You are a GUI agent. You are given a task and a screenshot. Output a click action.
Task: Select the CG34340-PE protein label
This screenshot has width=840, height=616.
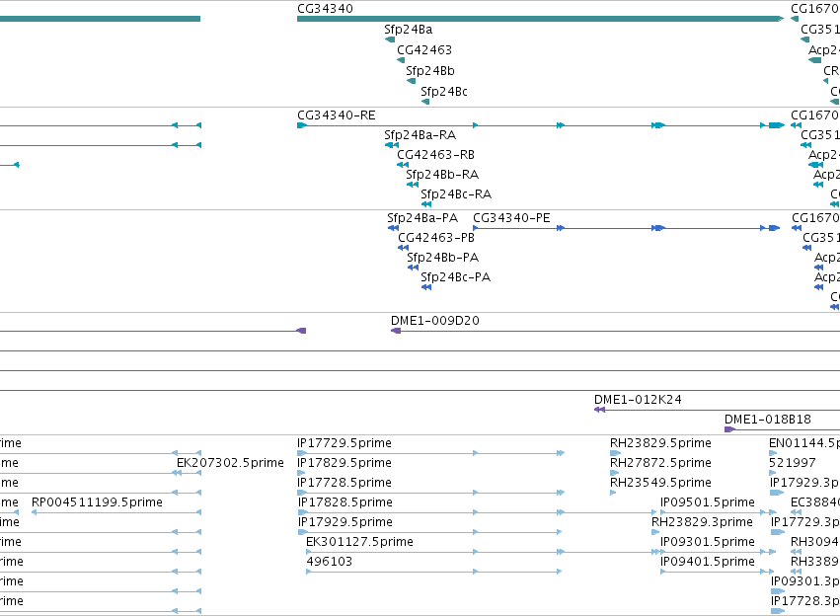tap(511, 218)
